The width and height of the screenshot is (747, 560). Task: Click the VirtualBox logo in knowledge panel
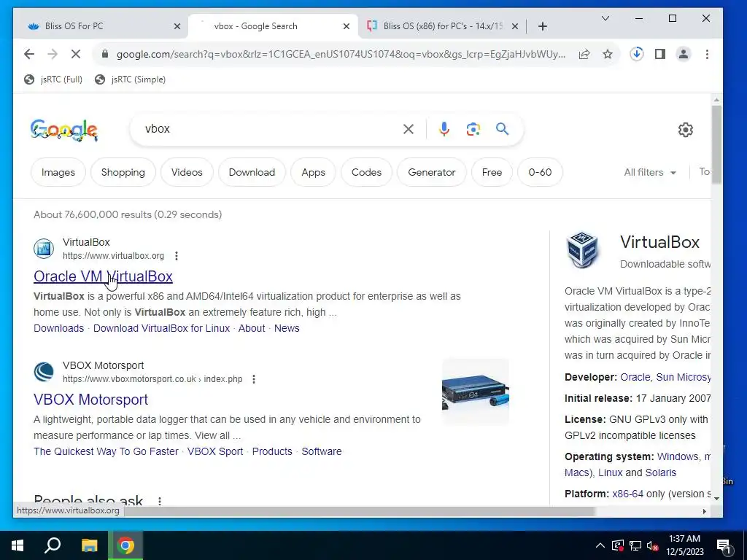(582, 249)
